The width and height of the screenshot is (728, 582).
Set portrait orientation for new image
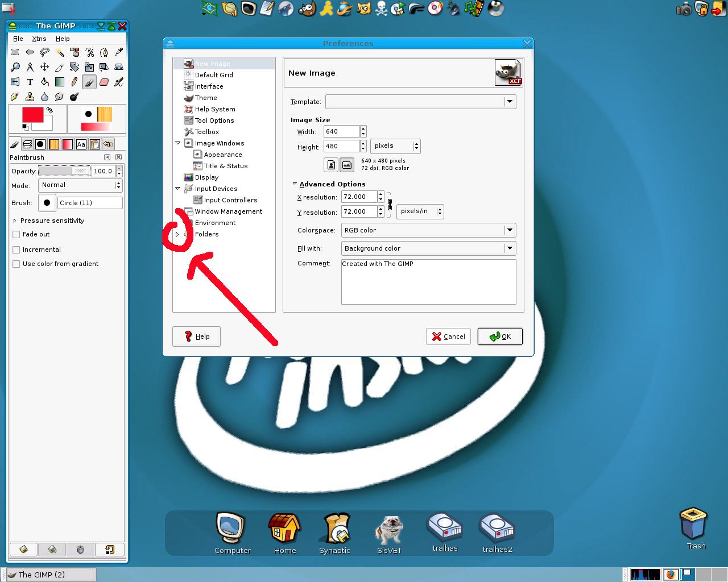[331, 165]
